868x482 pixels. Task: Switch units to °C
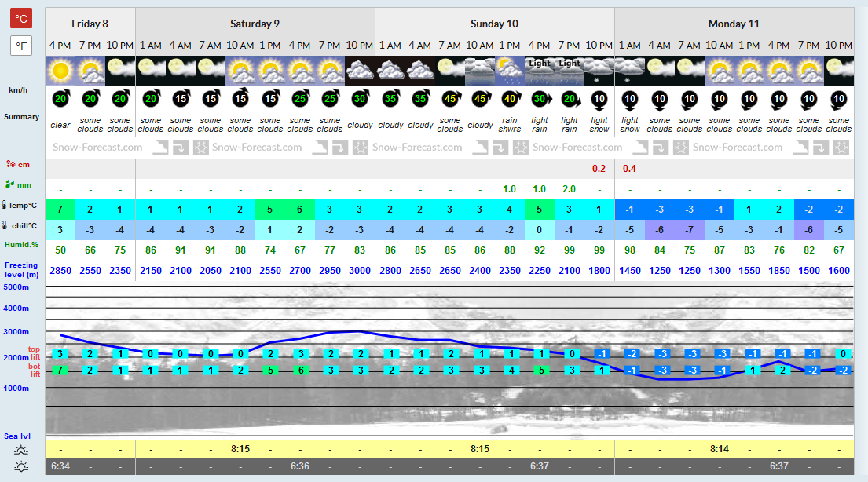pyautogui.click(x=21, y=18)
